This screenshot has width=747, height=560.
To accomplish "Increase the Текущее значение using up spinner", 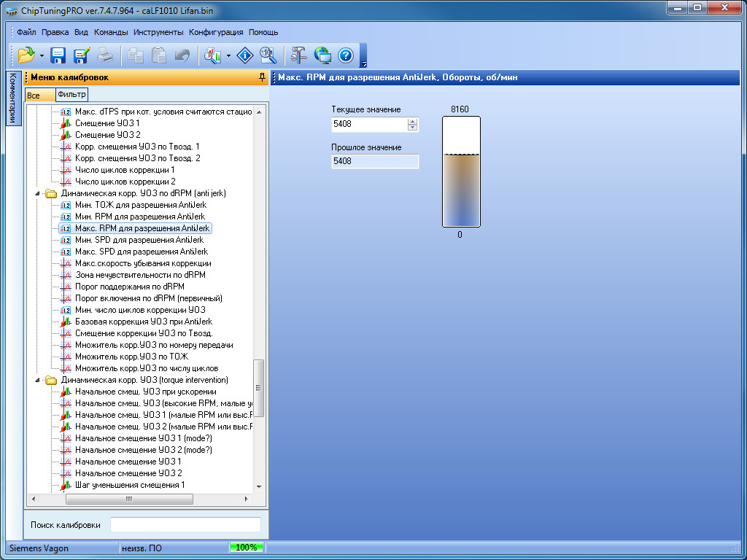I will click(413, 121).
